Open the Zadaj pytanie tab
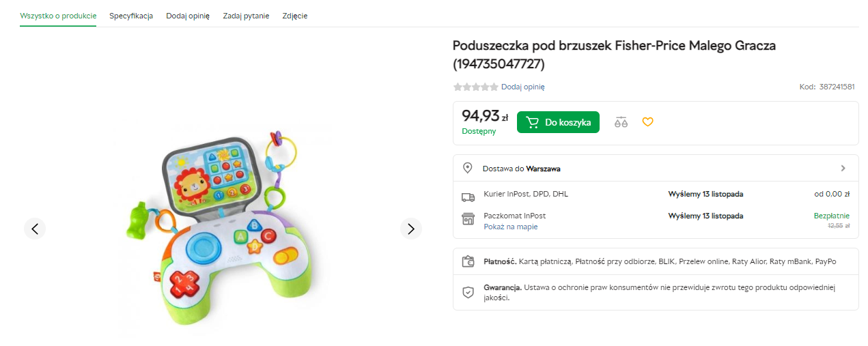Viewport: 868px width, 346px height. pos(246,16)
